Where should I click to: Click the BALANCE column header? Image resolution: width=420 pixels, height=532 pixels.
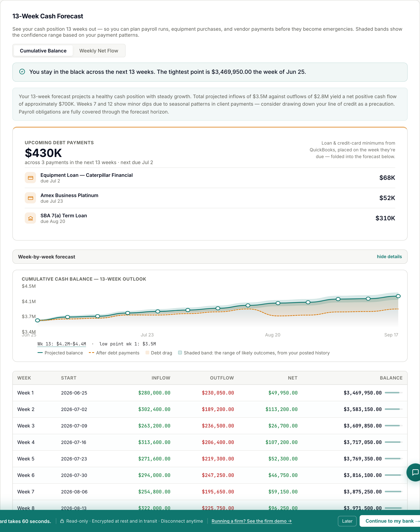coord(391,378)
